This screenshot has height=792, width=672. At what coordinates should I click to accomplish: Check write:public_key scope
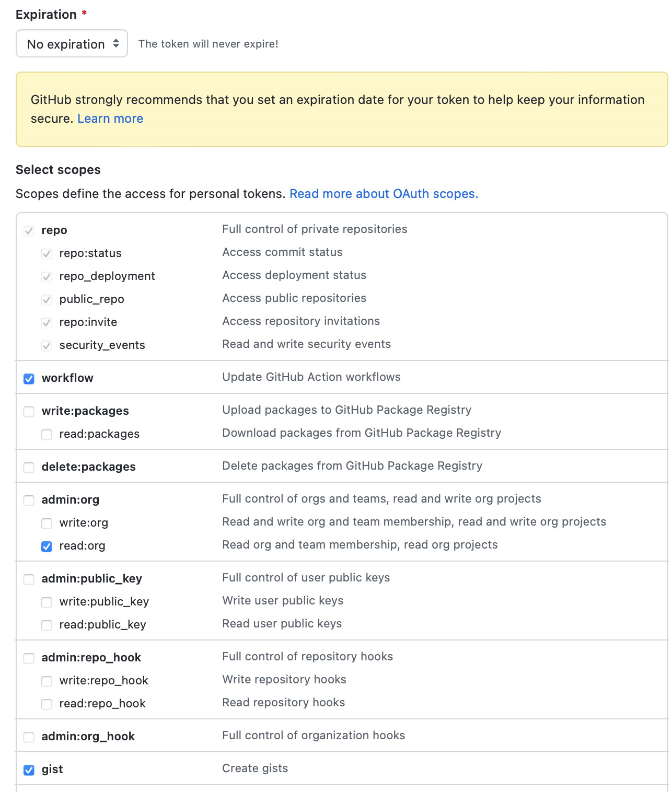click(x=47, y=602)
